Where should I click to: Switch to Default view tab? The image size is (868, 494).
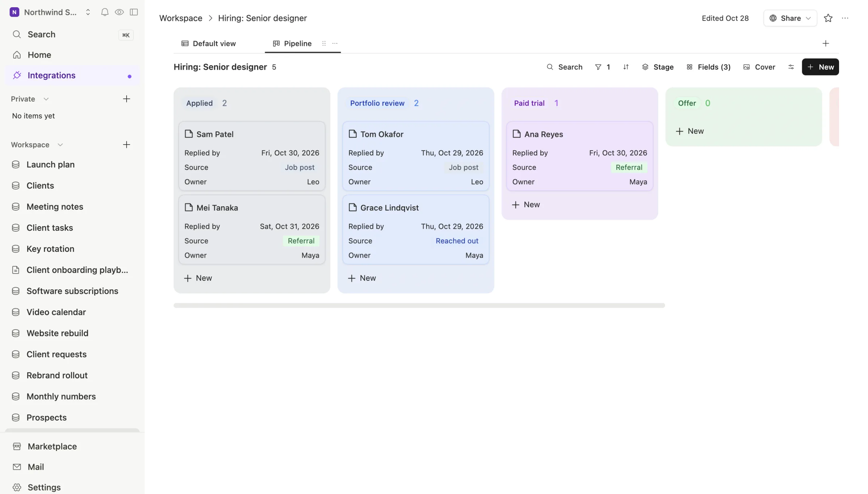pyautogui.click(x=209, y=44)
